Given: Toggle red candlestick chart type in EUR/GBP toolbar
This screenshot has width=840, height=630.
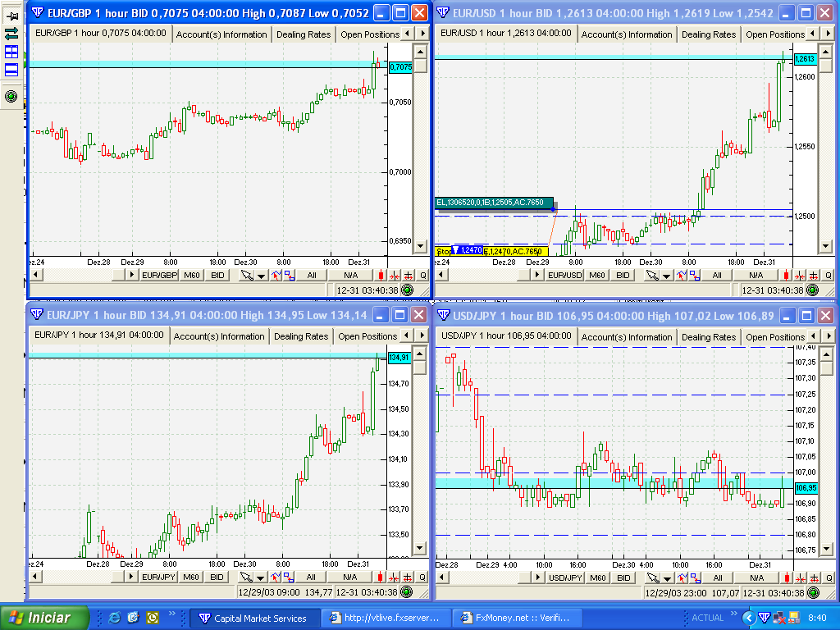Looking at the screenshot, I should [x=381, y=276].
